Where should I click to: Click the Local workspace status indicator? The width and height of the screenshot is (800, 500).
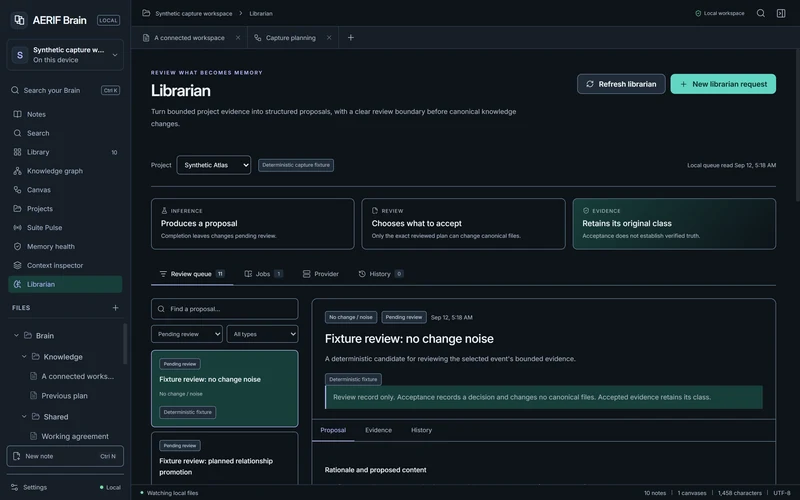pos(719,13)
